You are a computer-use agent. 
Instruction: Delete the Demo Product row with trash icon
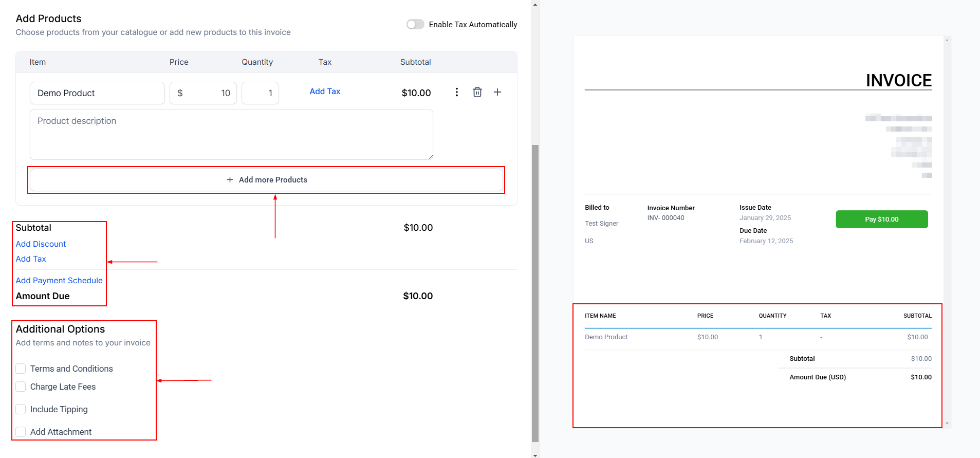click(477, 93)
